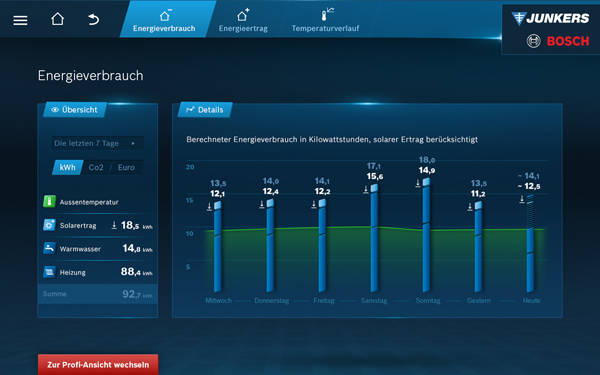
Task: Click the Mittwoch axis label
Action: [218, 301]
